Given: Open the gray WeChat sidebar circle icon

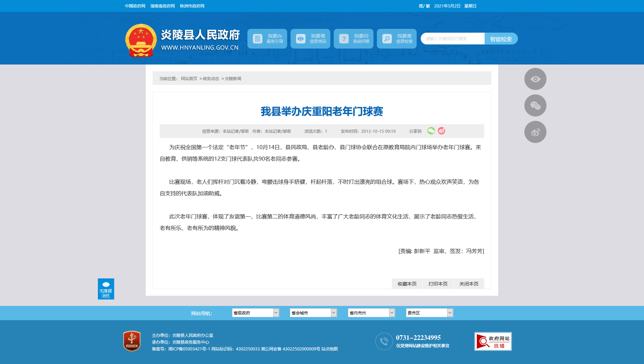Looking at the screenshot, I should point(535,106).
